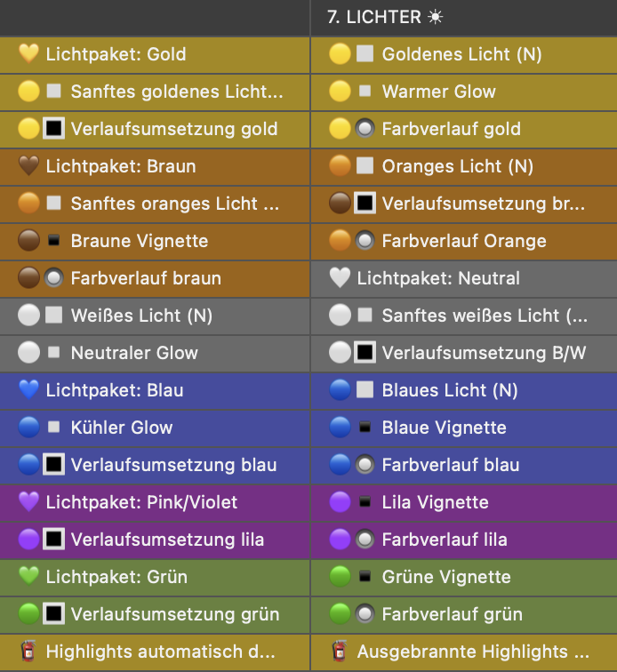Click the white heart icon beside Lichtpaket: Neutral
The image size is (617, 672).
pyautogui.click(x=340, y=278)
